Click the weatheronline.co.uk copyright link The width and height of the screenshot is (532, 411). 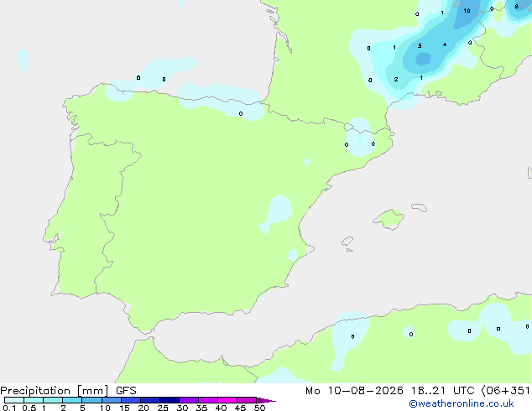tap(462, 403)
